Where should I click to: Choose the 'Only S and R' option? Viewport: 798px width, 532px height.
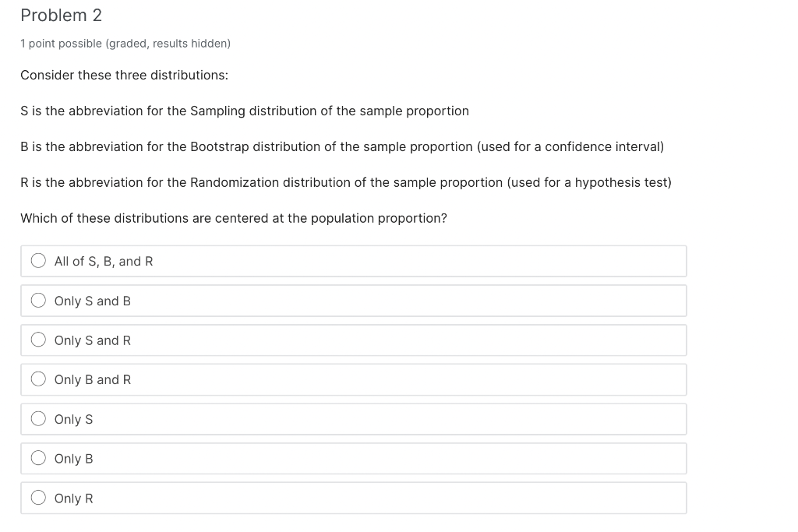[x=38, y=340]
